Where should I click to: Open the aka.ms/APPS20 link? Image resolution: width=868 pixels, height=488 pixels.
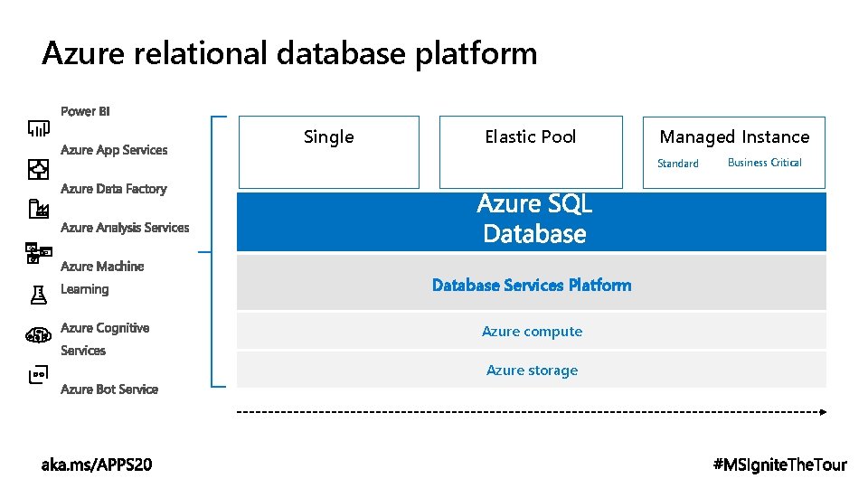pos(97,465)
